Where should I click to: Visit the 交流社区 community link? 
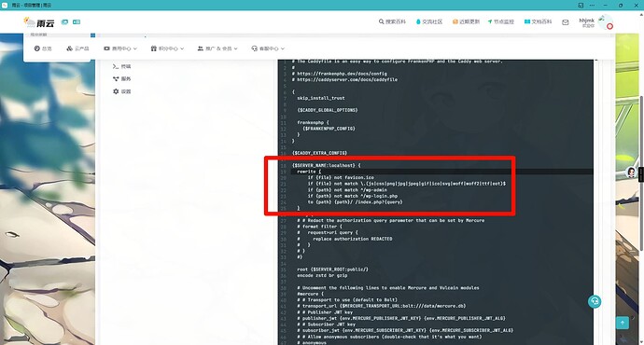tap(428, 21)
